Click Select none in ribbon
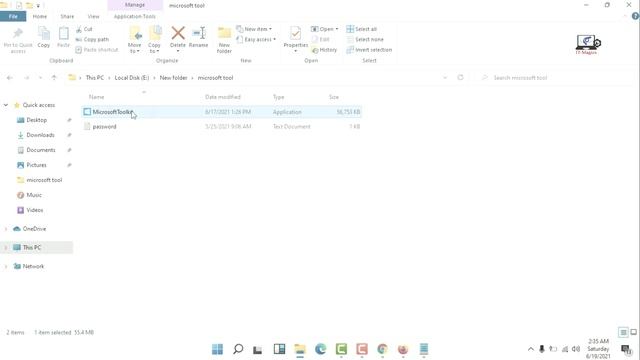The image size is (640, 360). click(365, 40)
